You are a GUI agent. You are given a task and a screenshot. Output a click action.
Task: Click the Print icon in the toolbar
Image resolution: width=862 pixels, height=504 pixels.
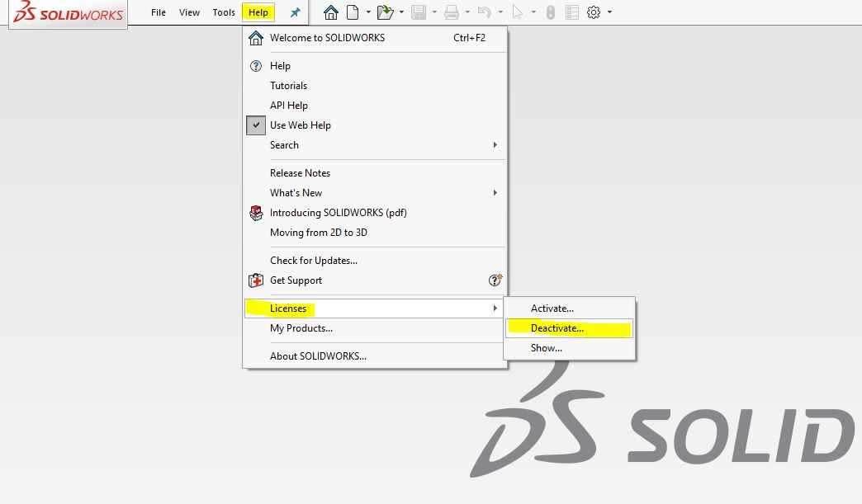452,12
